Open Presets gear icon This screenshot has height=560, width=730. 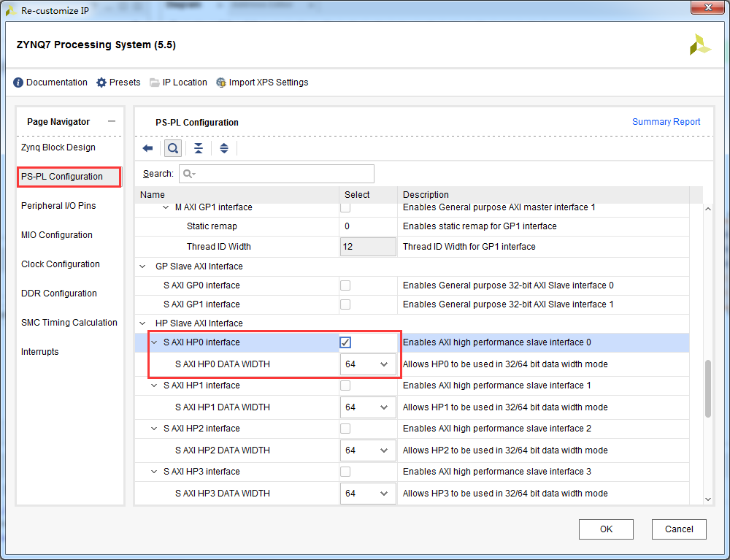pos(101,83)
